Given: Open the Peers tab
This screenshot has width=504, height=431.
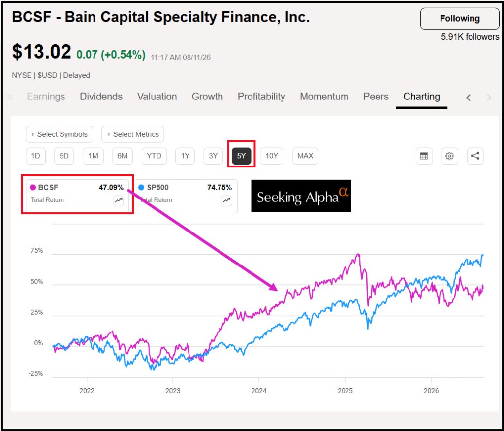Looking at the screenshot, I should (376, 97).
